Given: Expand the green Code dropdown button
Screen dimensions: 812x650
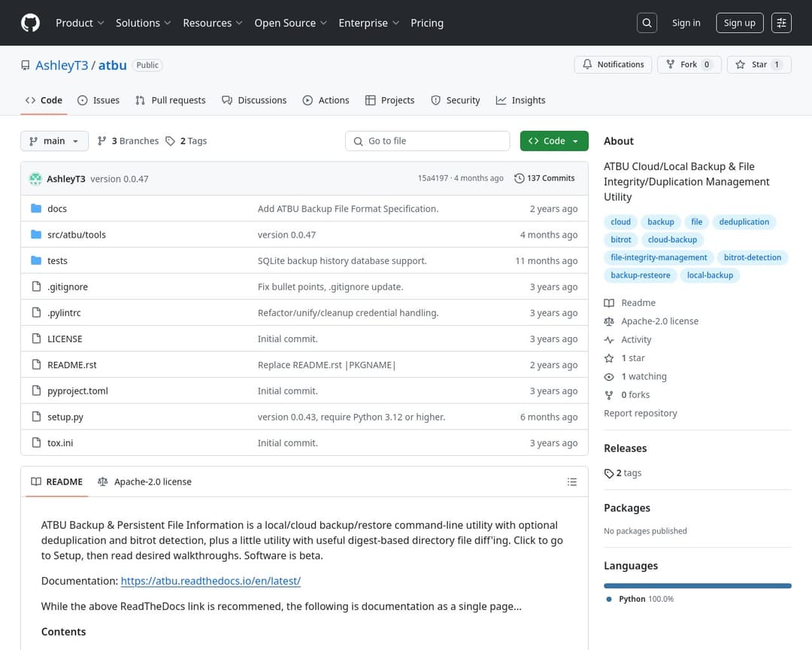Looking at the screenshot, I should [x=553, y=141].
